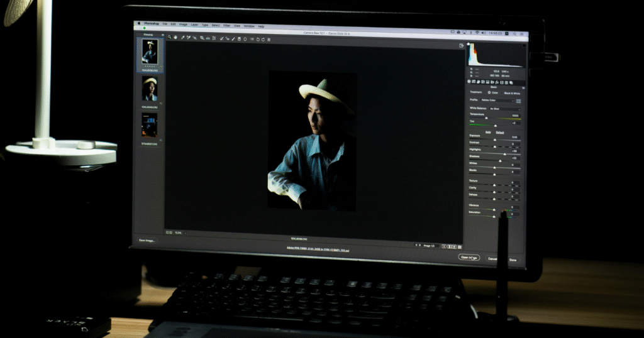Go to previous image arrow

click(x=416, y=245)
